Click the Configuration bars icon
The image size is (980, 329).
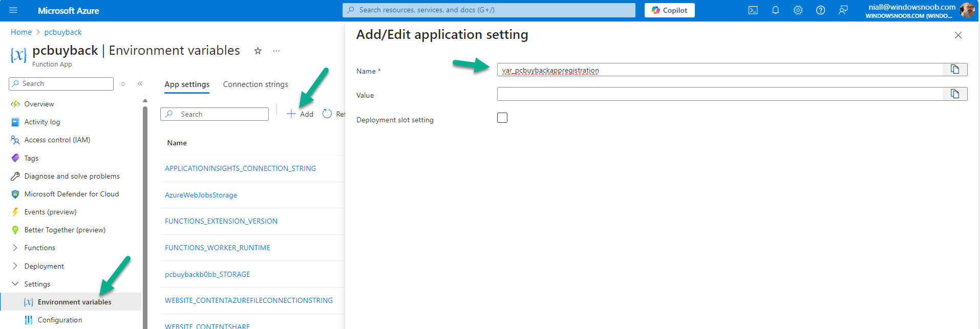29,320
